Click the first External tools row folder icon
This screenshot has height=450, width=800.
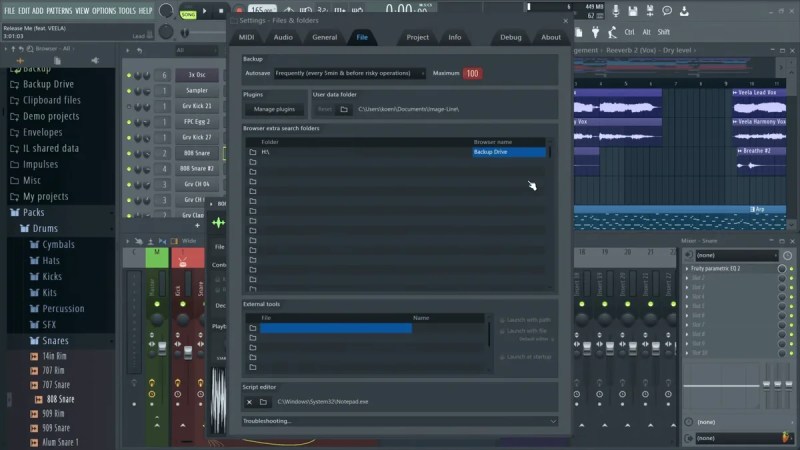[x=253, y=328]
